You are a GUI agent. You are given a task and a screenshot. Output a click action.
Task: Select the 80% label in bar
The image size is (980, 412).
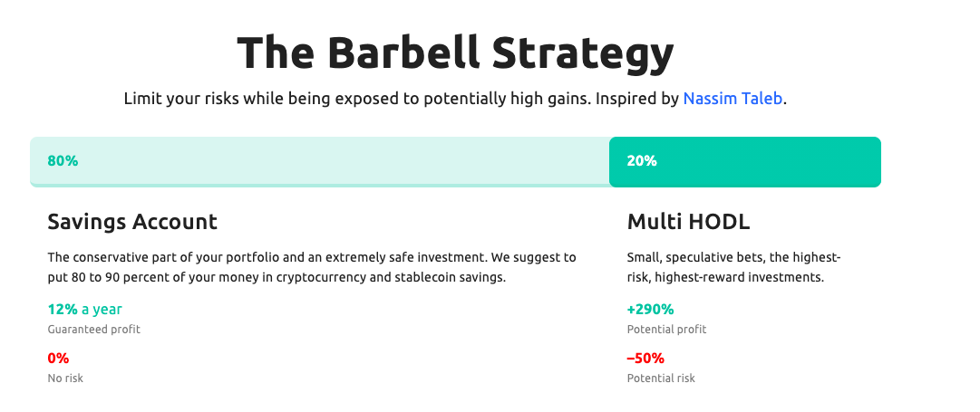point(63,161)
